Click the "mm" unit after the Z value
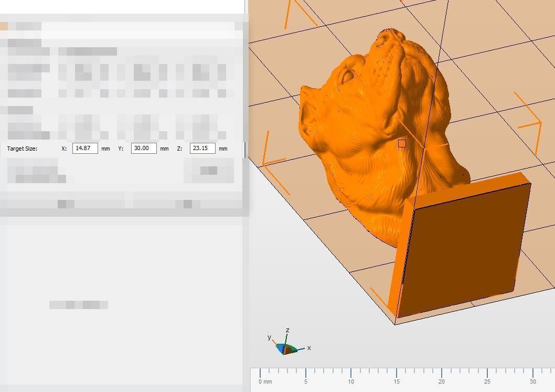The width and height of the screenshot is (555, 392). click(223, 149)
